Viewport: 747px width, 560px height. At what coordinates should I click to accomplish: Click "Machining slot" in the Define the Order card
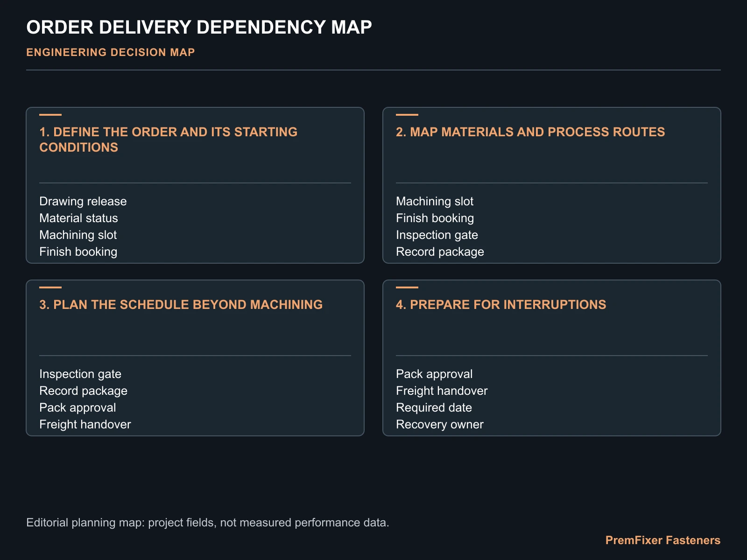(78, 235)
